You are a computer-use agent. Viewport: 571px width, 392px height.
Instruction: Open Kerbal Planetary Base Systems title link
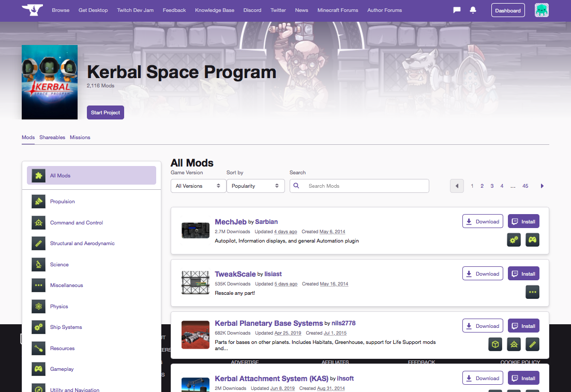point(269,323)
